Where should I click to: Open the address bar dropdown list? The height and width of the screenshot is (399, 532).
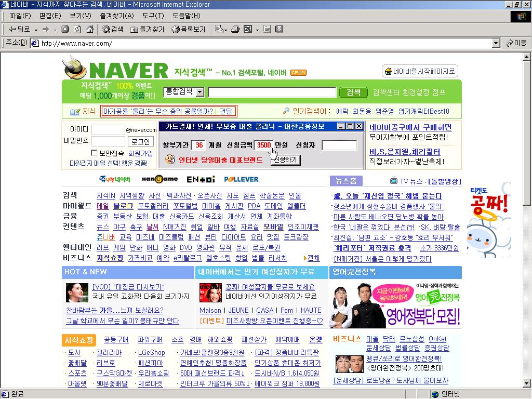click(496, 43)
